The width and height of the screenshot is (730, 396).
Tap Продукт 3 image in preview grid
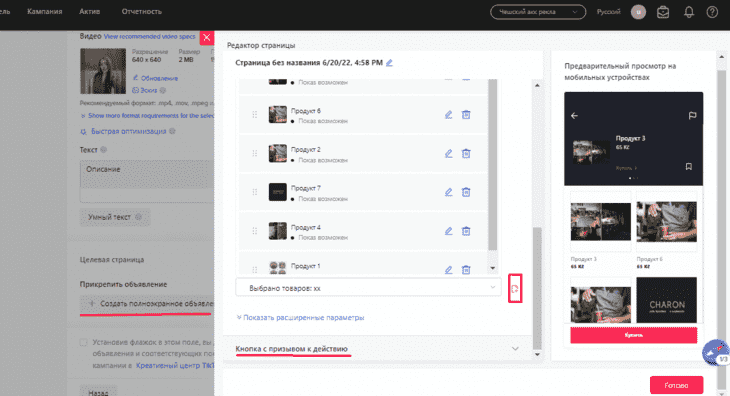601,221
